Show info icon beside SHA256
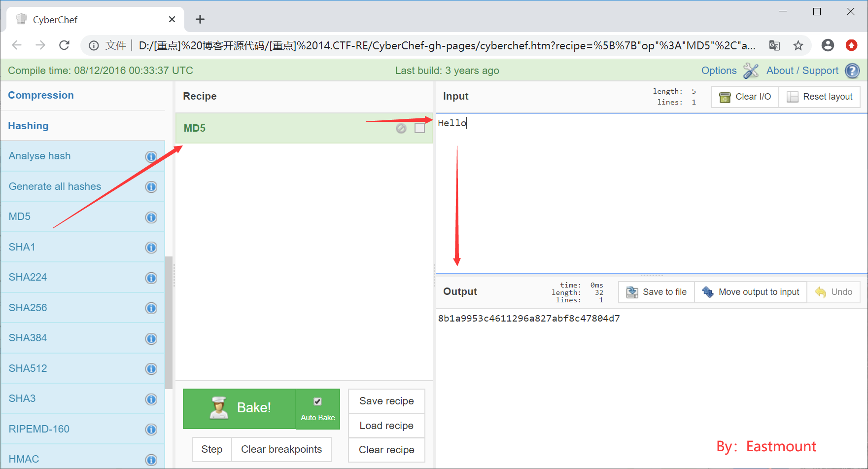 (x=151, y=308)
